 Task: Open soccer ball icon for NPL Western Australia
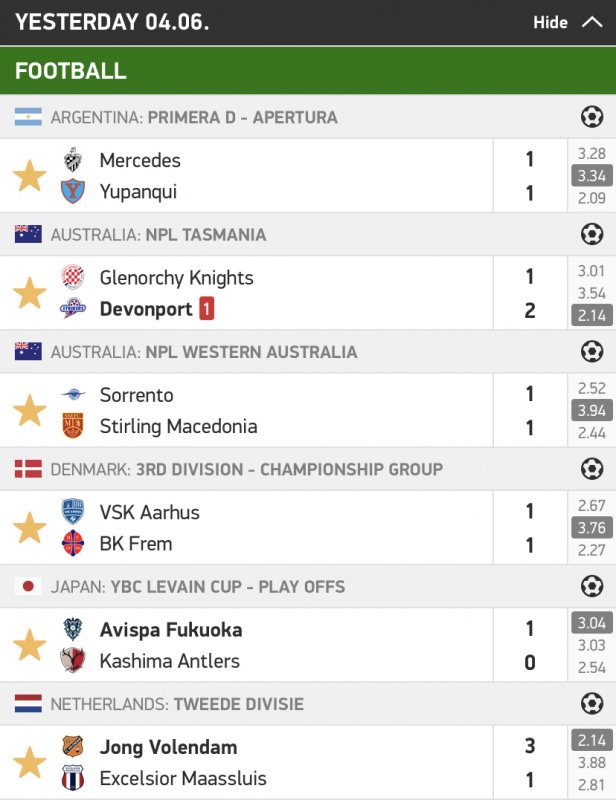(x=592, y=352)
